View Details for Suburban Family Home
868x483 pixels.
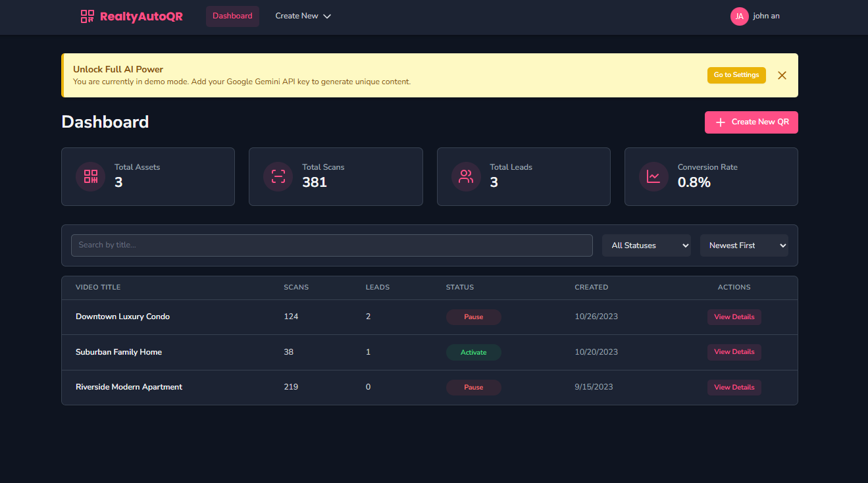tap(734, 352)
